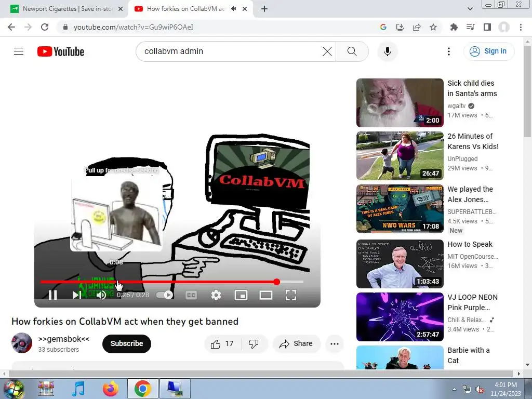The height and width of the screenshot is (399, 532).
Task: Open the >>gemsbok<< channel avatar
Action: pyautogui.click(x=22, y=343)
